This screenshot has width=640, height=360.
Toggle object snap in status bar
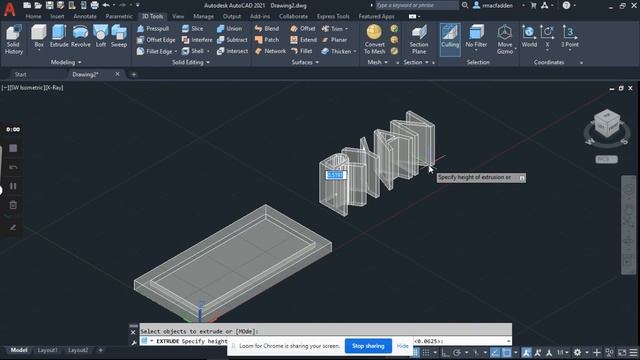(507, 352)
